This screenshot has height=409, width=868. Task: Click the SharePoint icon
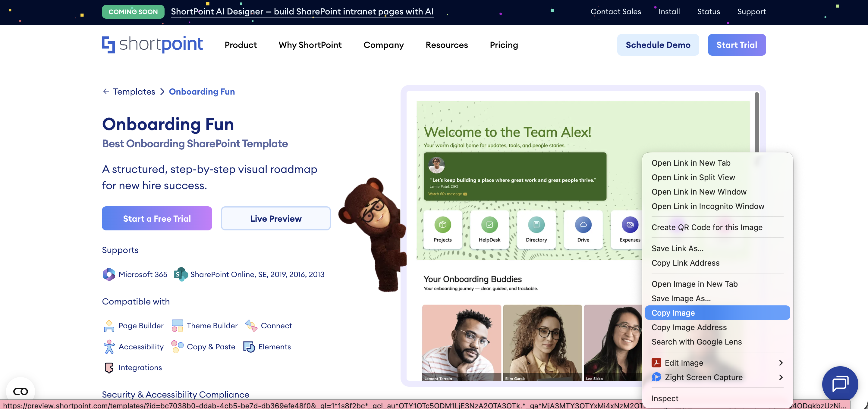pos(181,274)
